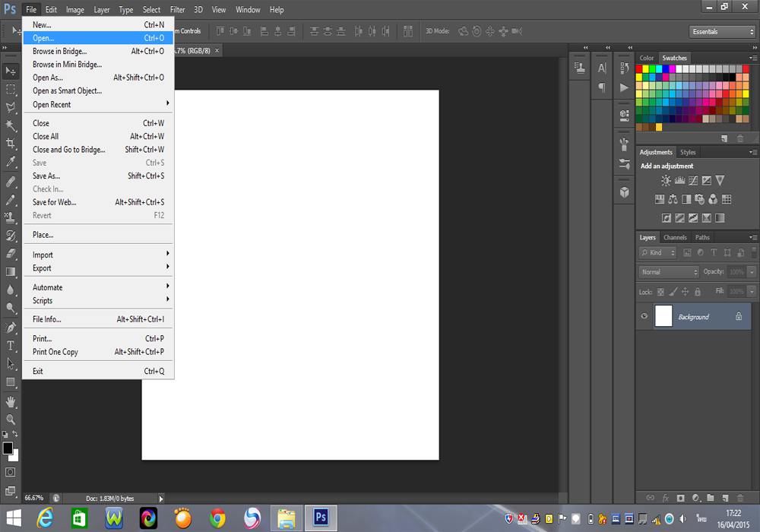Select the Eraser tool
760x532 pixels.
coord(11,253)
